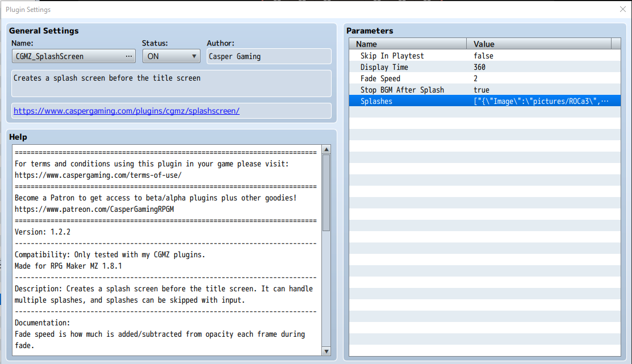The width and height of the screenshot is (632, 364).
Task: Select the Splashes parameter row
Action: click(x=484, y=101)
